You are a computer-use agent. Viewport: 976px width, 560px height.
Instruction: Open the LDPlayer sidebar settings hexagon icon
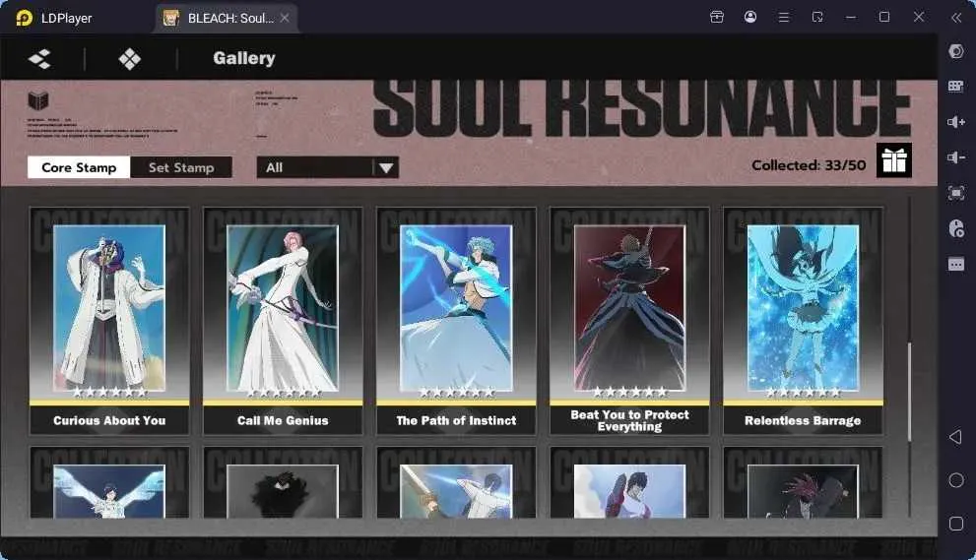click(956, 51)
